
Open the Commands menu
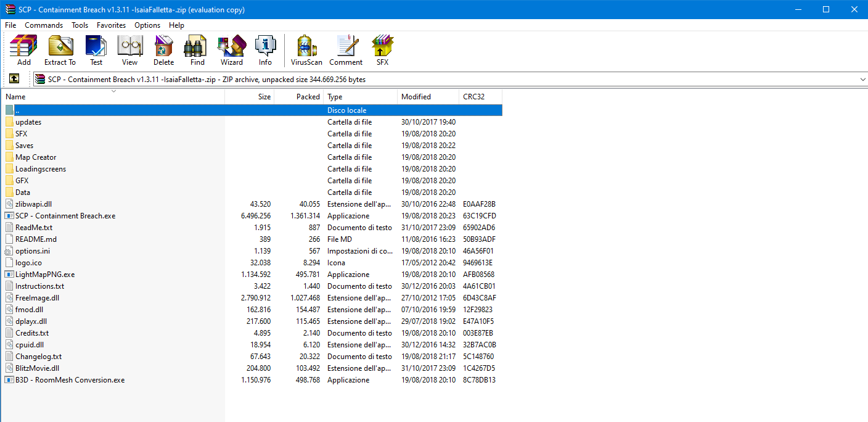click(x=44, y=25)
